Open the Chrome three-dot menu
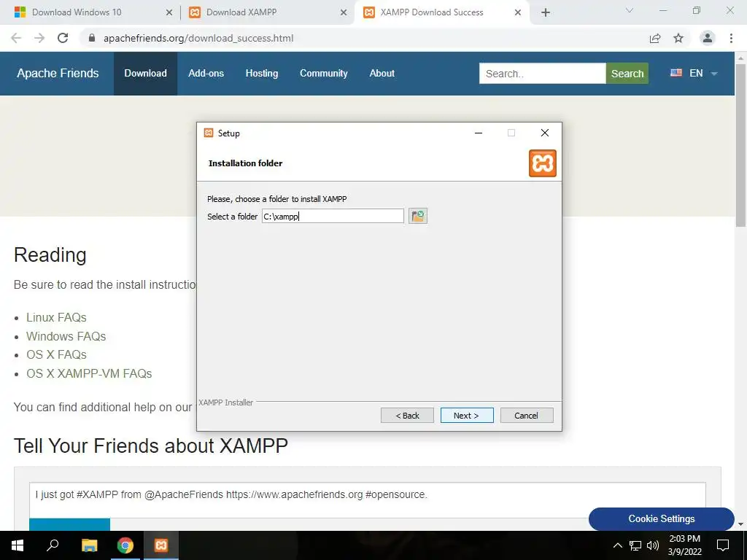 pyautogui.click(x=731, y=38)
